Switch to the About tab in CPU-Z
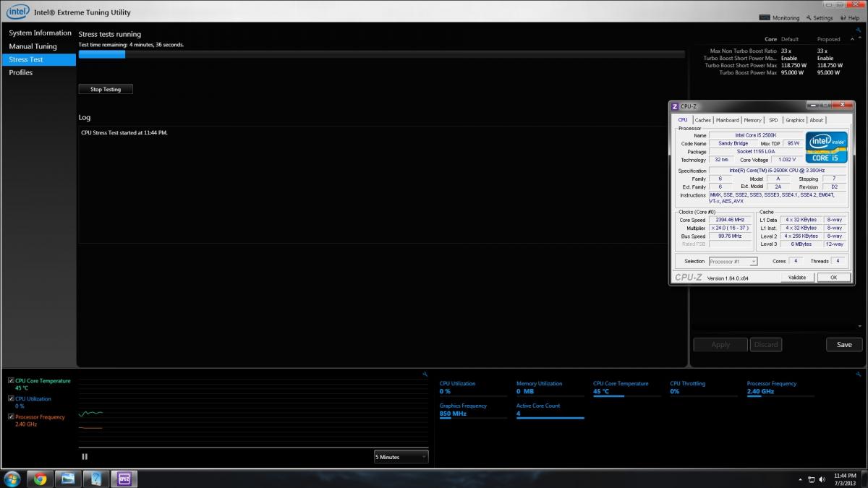The height and width of the screenshot is (488, 868). pyautogui.click(x=817, y=120)
